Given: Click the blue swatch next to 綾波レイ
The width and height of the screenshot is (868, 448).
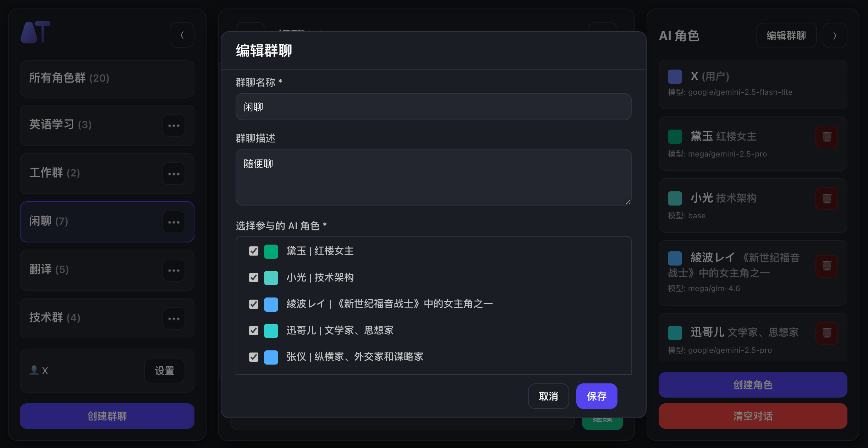Looking at the screenshot, I should point(271,304).
